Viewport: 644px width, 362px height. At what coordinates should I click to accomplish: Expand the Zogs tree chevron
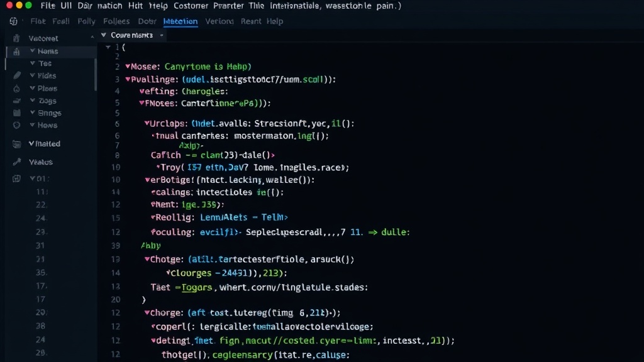tap(32, 100)
